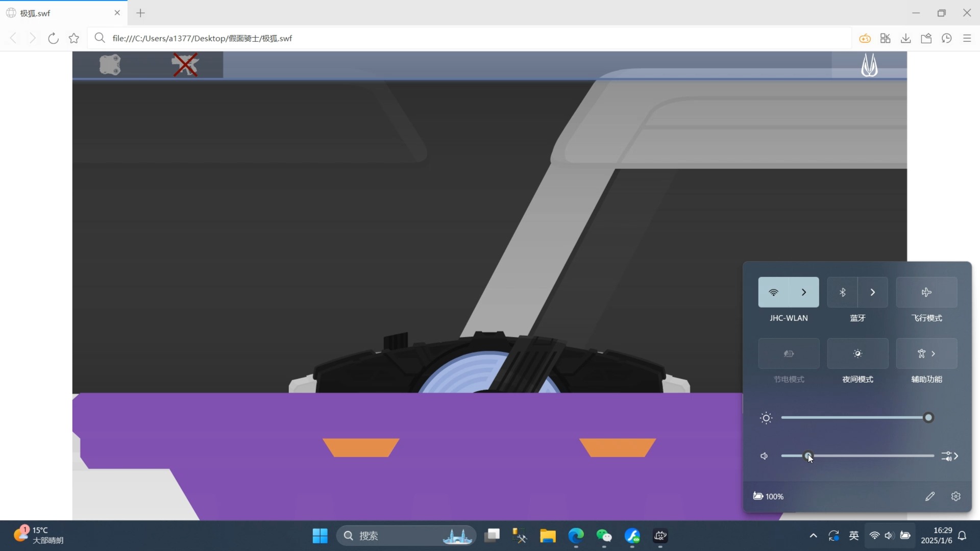Click battery 100% indicator in quick settings
980x551 pixels.
click(768, 496)
